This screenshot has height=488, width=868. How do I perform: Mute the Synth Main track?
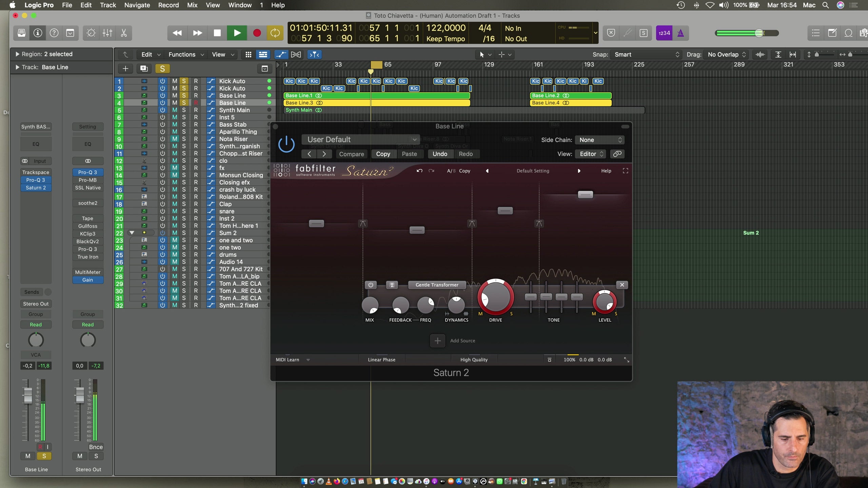[175, 110]
